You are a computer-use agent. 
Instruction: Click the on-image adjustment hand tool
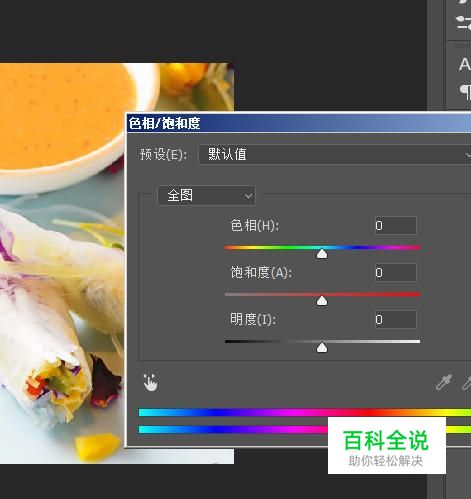tap(150, 382)
